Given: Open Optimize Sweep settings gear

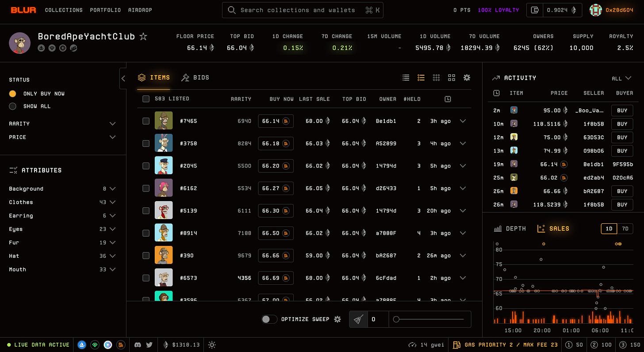Looking at the screenshot, I should 337,319.
